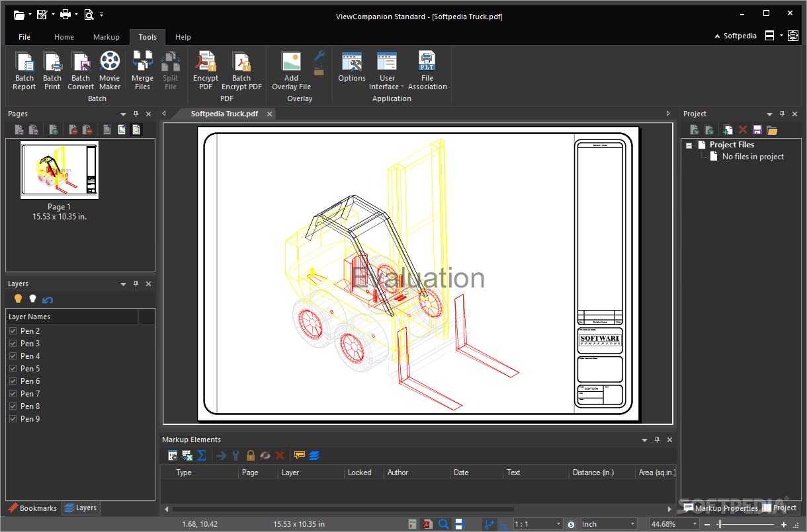Click the sigma sum icon in Markup Elements

(202, 455)
